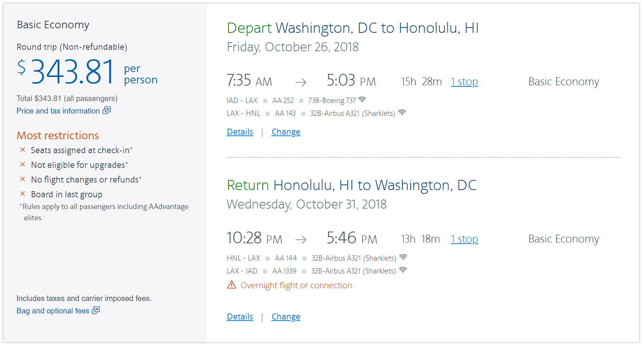This screenshot has height=347, width=644.
Task: Click the arrow between 7:35 AM and 5:03 PM
Action: [301, 82]
